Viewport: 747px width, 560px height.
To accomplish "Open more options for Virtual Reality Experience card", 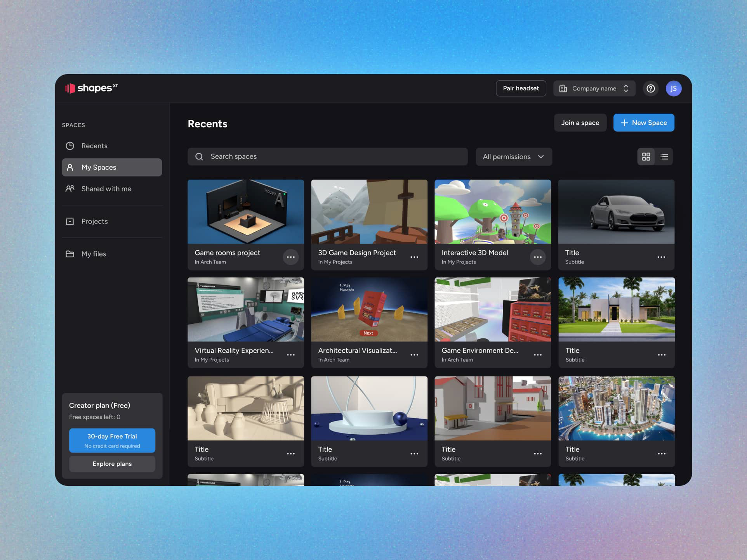I will (x=290, y=355).
